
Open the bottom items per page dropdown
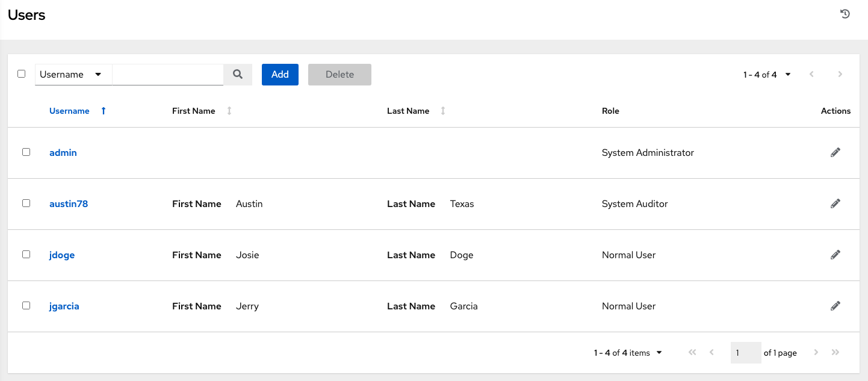pos(628,353)
